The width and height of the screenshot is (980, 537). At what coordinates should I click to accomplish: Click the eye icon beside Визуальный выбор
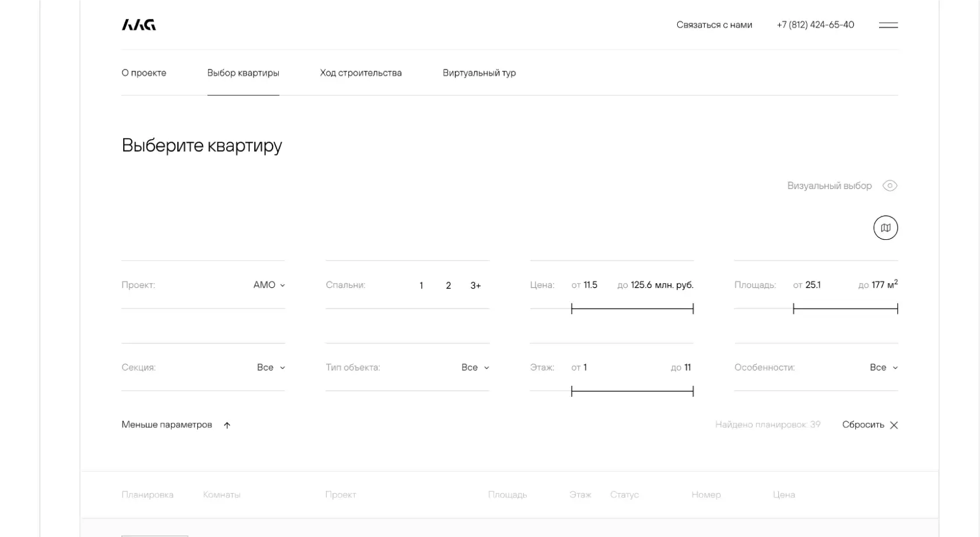point(890,186)
